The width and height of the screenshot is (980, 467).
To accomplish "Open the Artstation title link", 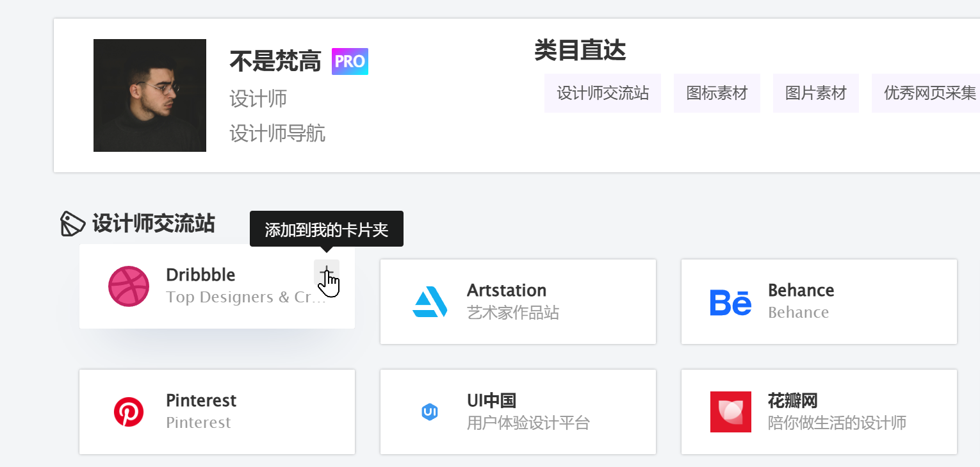I will (x=506, y=290).
